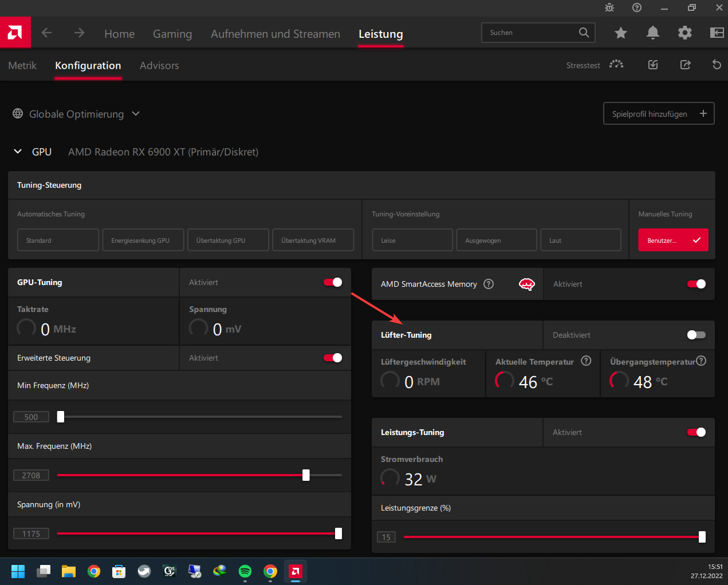This screenshot has width=728, height=585.
Task: Open Task View on taskbar
Action: click(44, 571)
